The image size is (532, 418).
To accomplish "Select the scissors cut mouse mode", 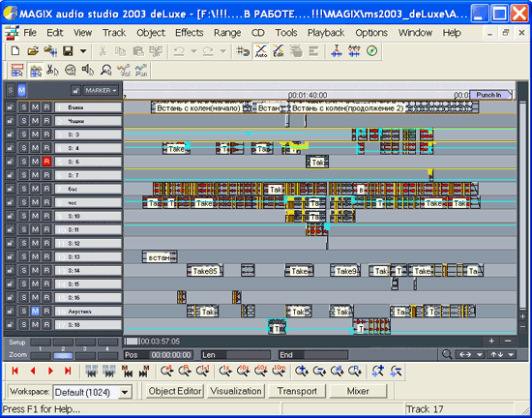I will 52,71.
